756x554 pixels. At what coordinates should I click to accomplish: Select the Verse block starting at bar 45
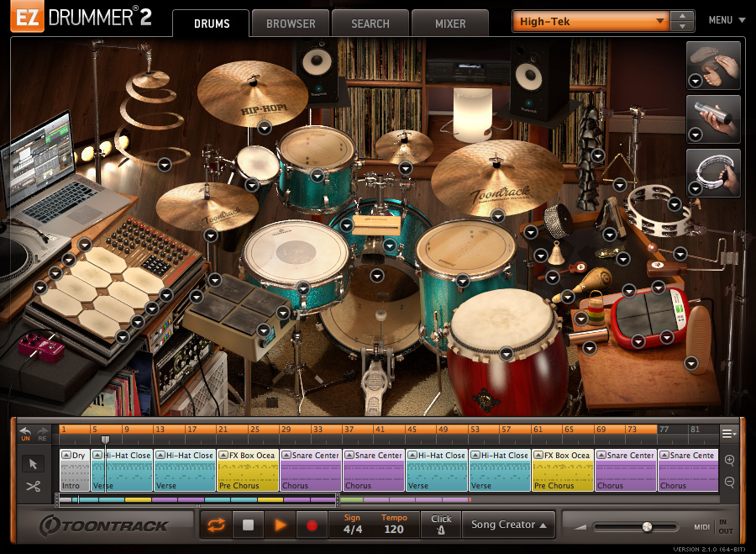pyautogui.click(x=437, y=471)
